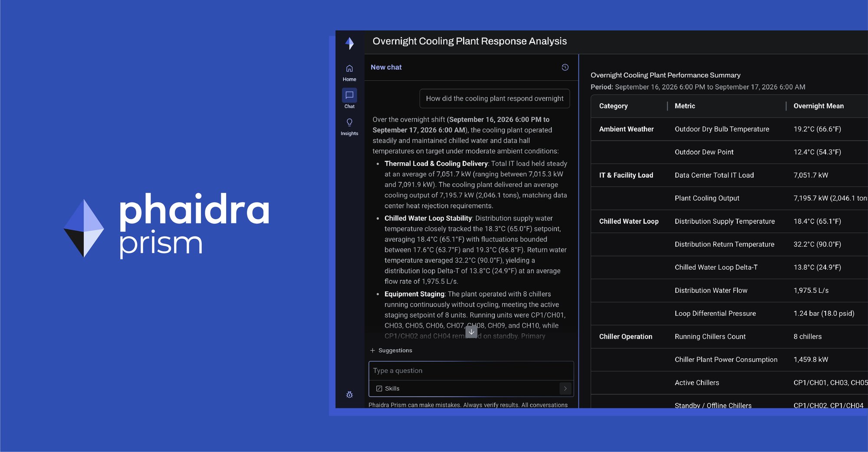This screenshot has width=868, height=452.
Task: Select Chiller Plant Power Consumption metric
Action: coord(726,360)
